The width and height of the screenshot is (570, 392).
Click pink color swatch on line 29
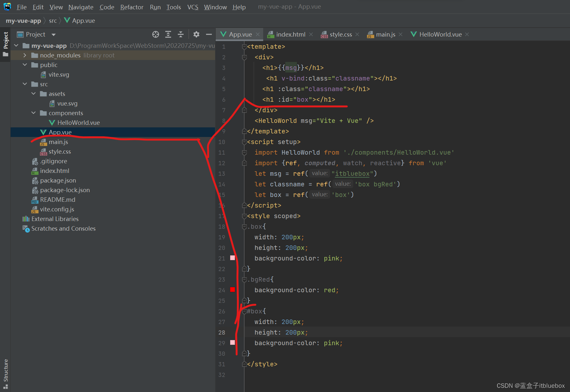(x=233, y=343)
